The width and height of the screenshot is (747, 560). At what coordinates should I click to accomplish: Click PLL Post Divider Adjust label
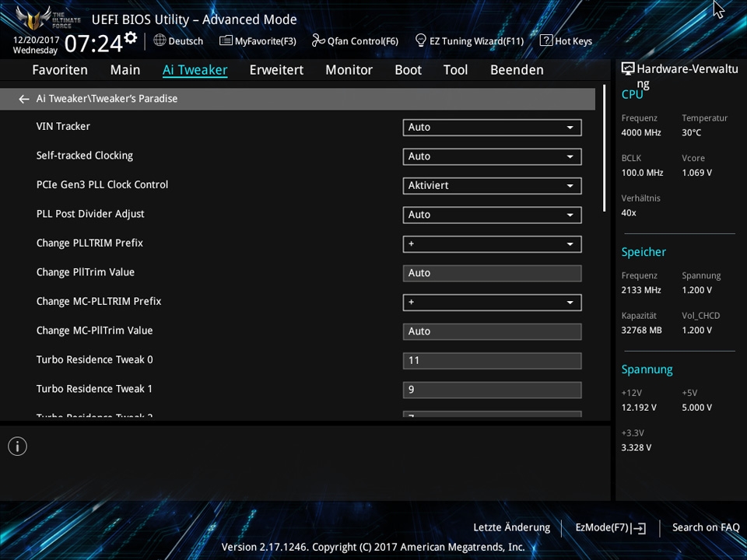(x=90, y=214)
